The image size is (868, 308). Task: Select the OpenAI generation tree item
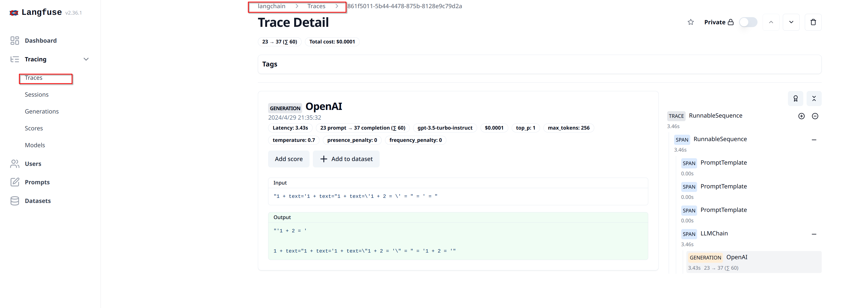[736, 257]
